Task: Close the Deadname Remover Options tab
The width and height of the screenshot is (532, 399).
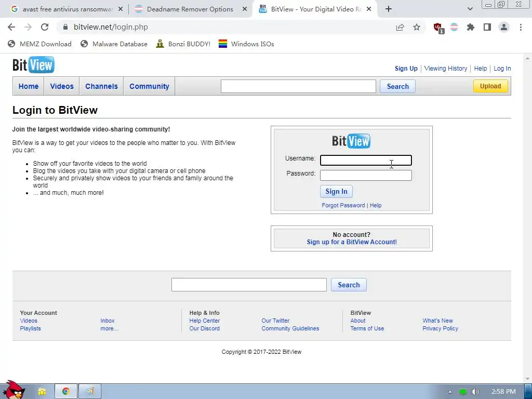Action: [245, 9]
